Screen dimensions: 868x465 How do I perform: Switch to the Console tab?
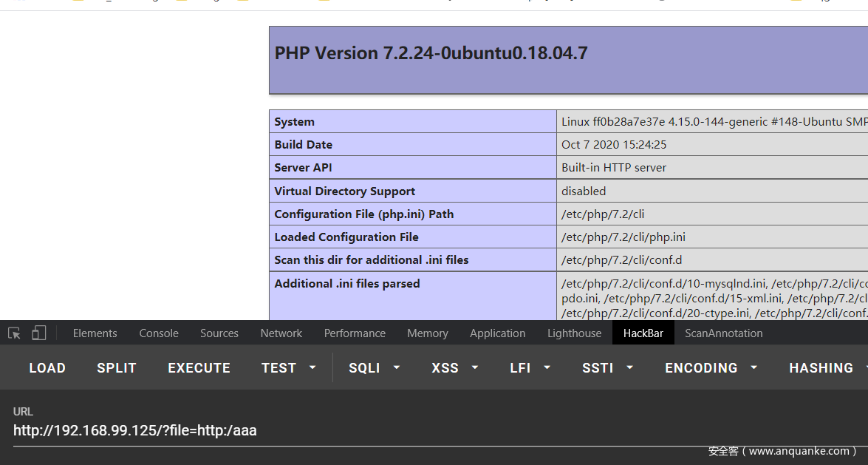[159, 333]
